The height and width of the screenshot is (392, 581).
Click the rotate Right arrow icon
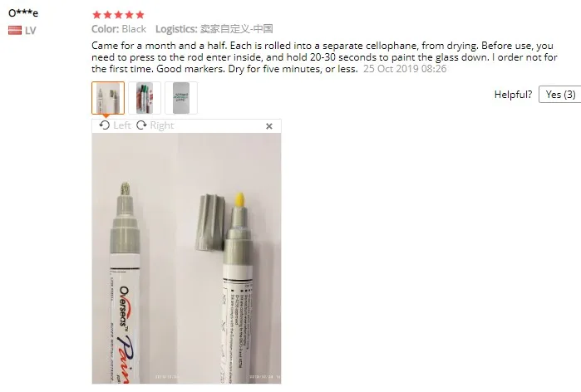click(x=141, y=125)
